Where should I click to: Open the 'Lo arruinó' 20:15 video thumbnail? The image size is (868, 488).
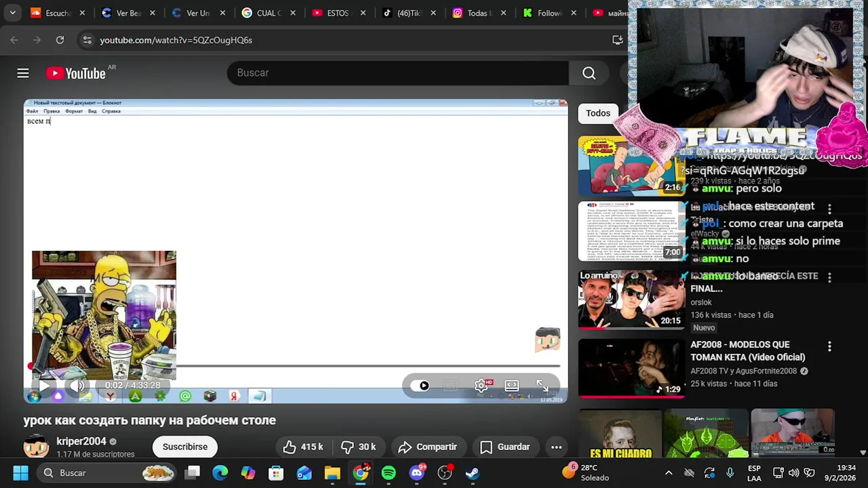tap(631, 299)
